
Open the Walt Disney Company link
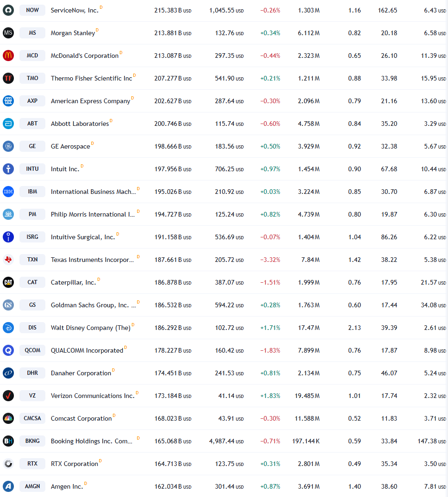(x=91, y=328)
